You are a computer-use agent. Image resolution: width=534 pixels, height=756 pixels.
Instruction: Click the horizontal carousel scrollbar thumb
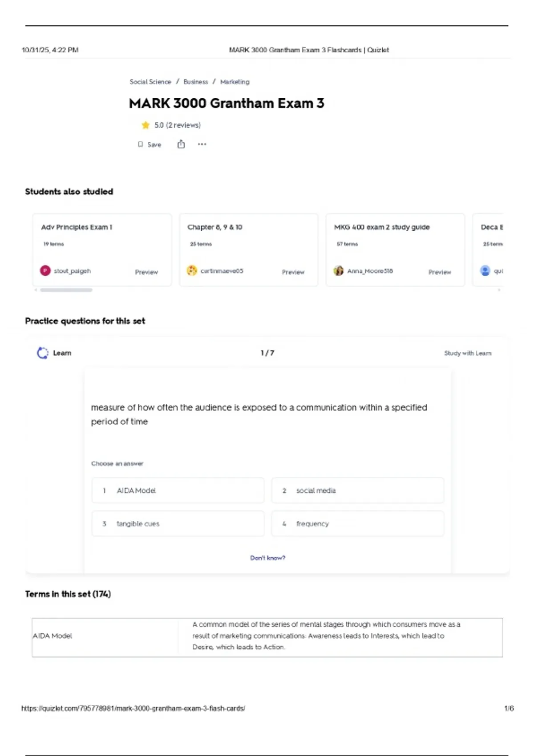click(66, 290)
